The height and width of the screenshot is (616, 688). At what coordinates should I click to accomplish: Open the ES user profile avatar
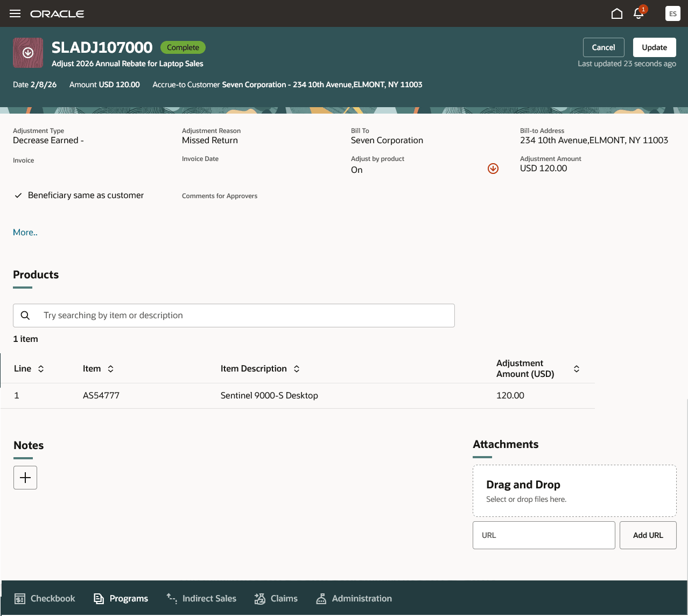tap(673, 13)
